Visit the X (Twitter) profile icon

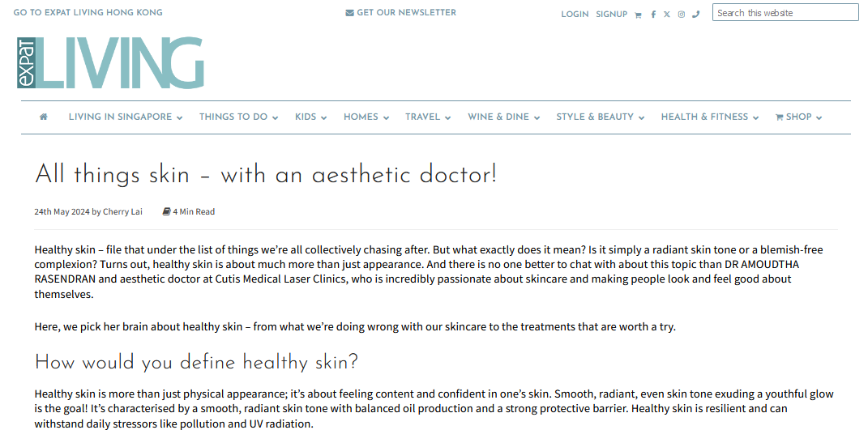667,15
